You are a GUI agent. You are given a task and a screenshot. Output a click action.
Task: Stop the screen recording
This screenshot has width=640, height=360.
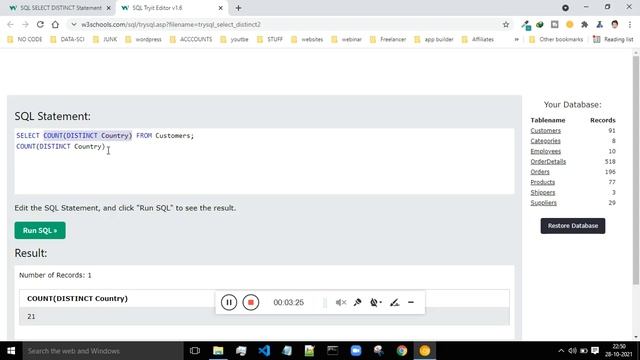coord(251,302)
